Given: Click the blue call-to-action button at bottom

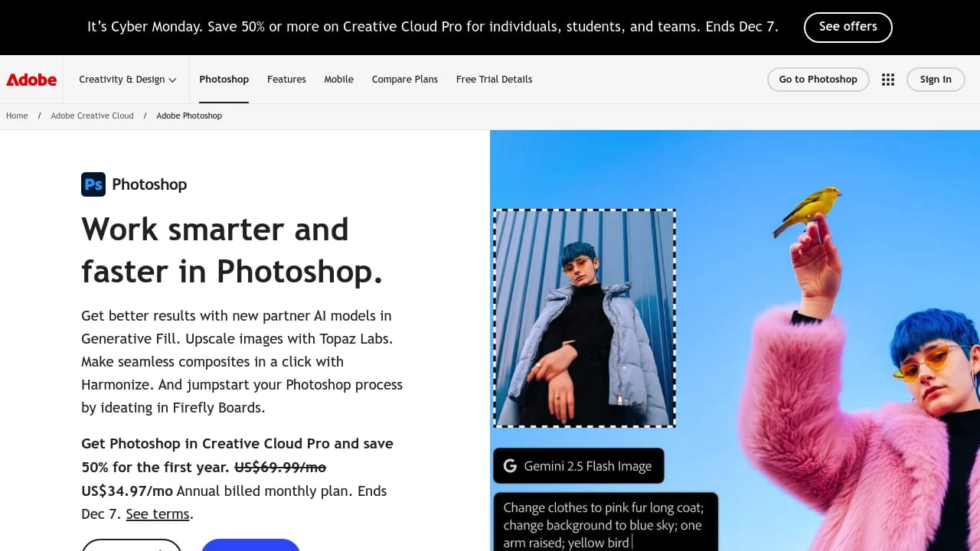Looking at the screenshot, I should click(250, 546).
